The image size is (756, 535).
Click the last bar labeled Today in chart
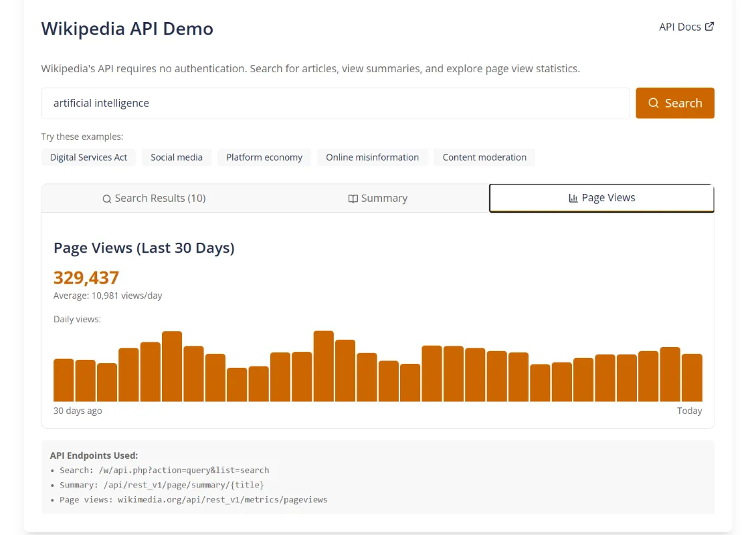[x=692, y=377]
